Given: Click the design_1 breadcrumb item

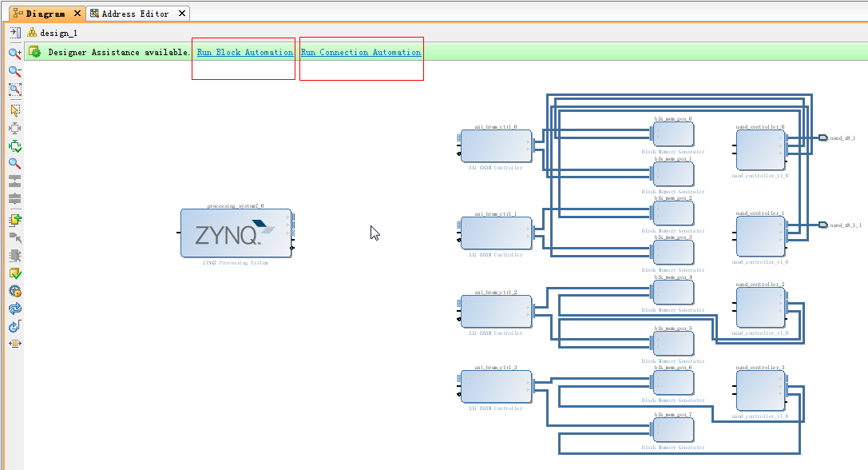Looking at the screenshot, I should (57, 33).
